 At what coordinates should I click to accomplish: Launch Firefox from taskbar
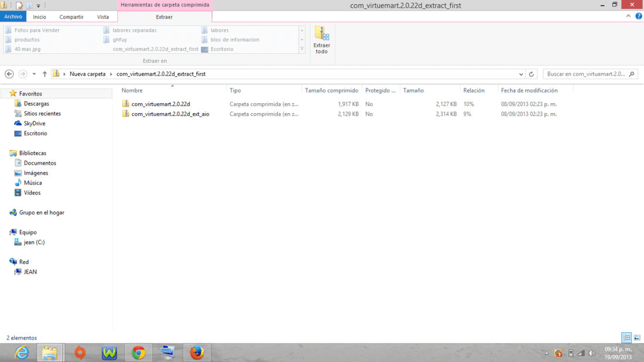(197, 353)
